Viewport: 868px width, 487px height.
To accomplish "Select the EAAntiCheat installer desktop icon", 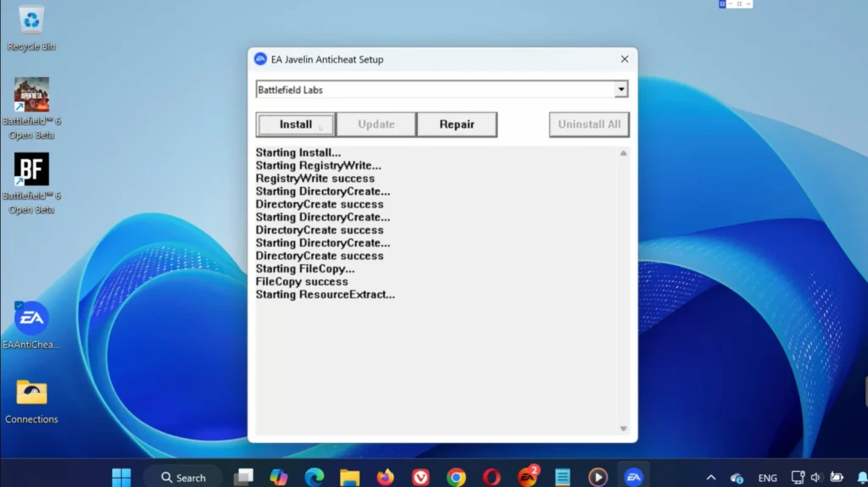I will tap(31, 319).
